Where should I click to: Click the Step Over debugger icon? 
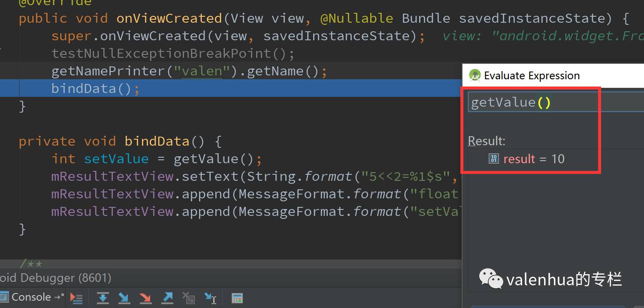coord(103,297)
